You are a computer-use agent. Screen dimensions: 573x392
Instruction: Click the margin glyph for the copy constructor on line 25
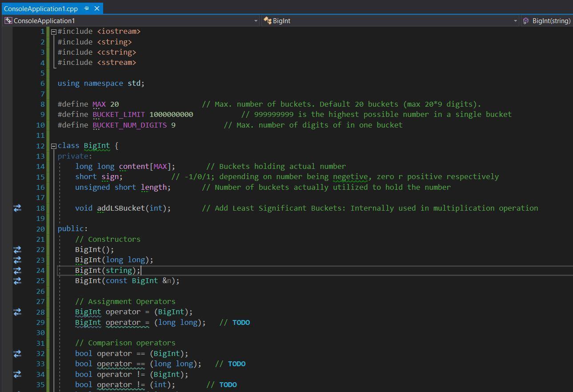[17, 281]
